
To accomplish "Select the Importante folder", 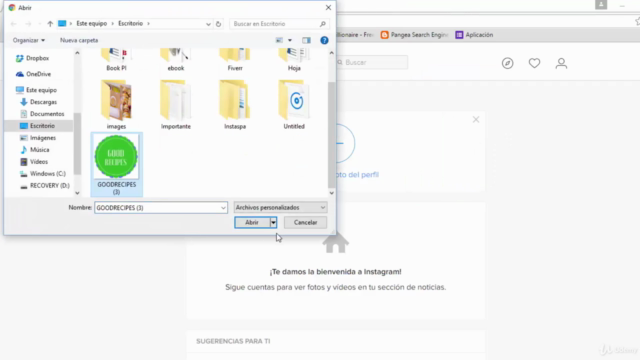I will [176, 104].
